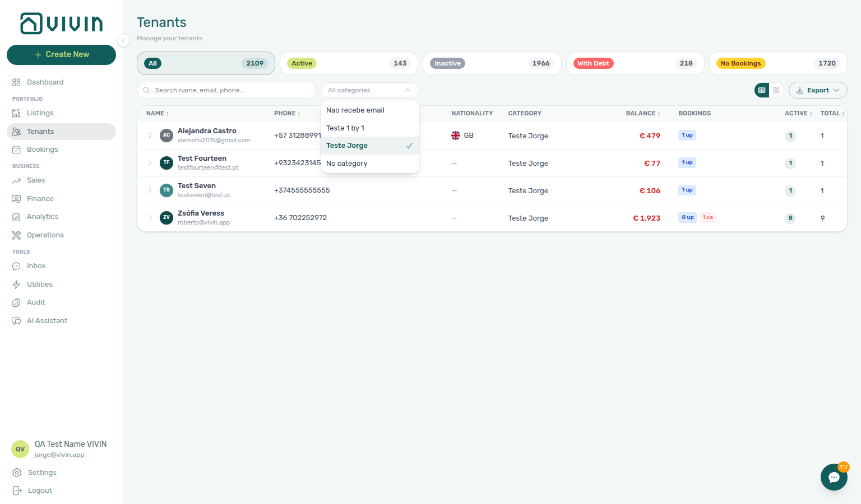The height and width of the screenshot is (504, 861).
Task: Open the All categories dropdown
Action: (x=370, y=90)
